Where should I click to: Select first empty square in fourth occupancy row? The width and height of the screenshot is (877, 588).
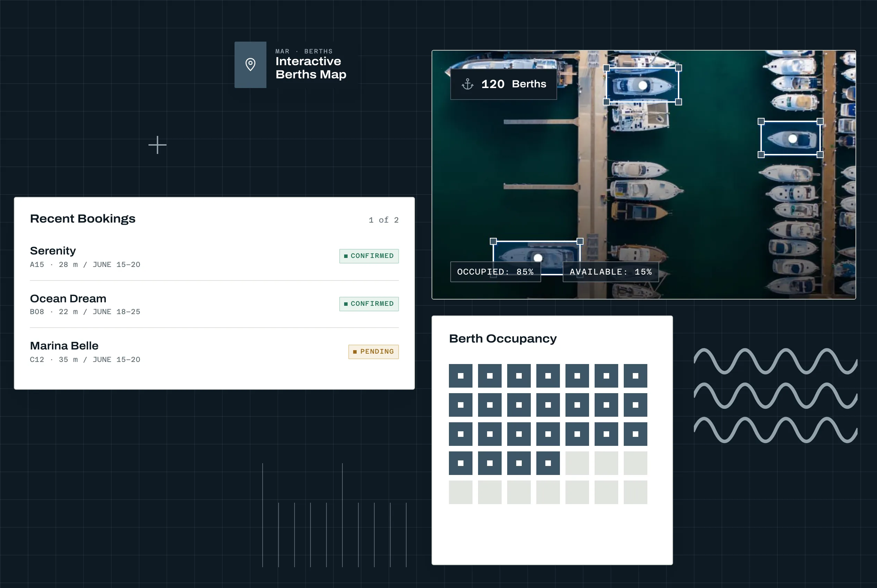(577, 463)
